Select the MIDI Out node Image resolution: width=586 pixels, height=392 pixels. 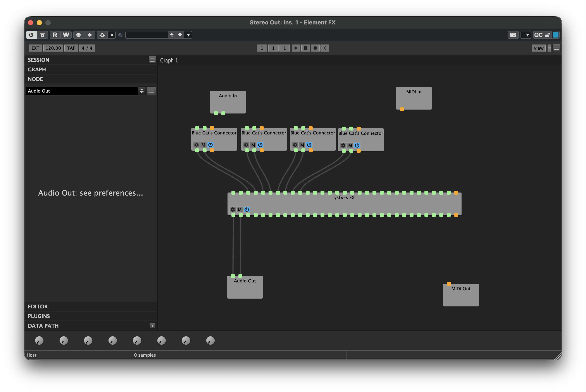click(461, 295)
